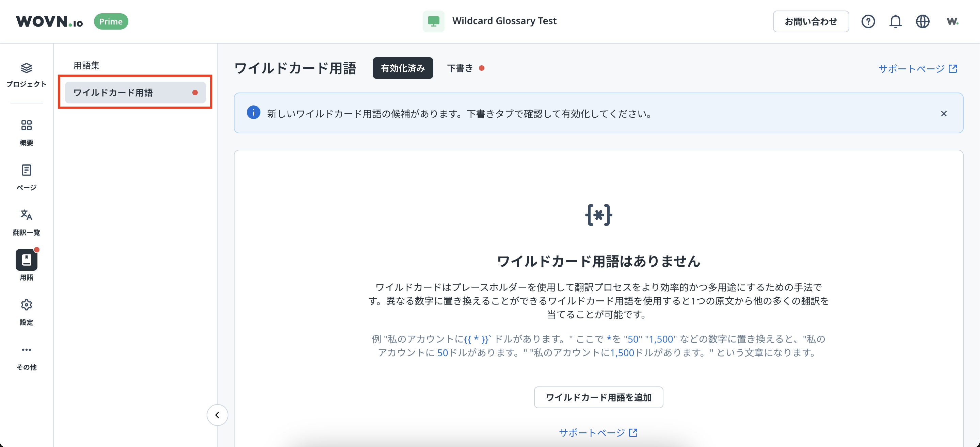This screenshot has width=980, height=447.
Task: Dismiss the info banner
Action: (x=944, y=113)
